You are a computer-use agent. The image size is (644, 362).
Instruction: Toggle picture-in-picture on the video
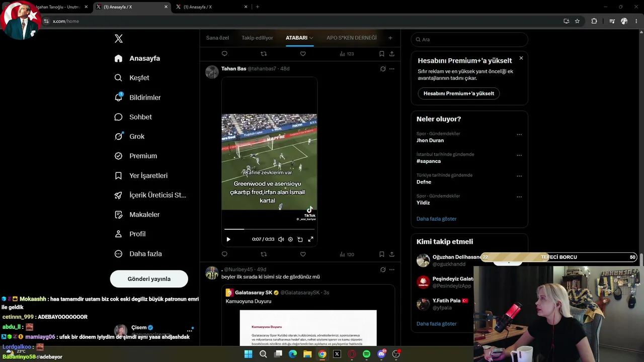pos(300,239)
